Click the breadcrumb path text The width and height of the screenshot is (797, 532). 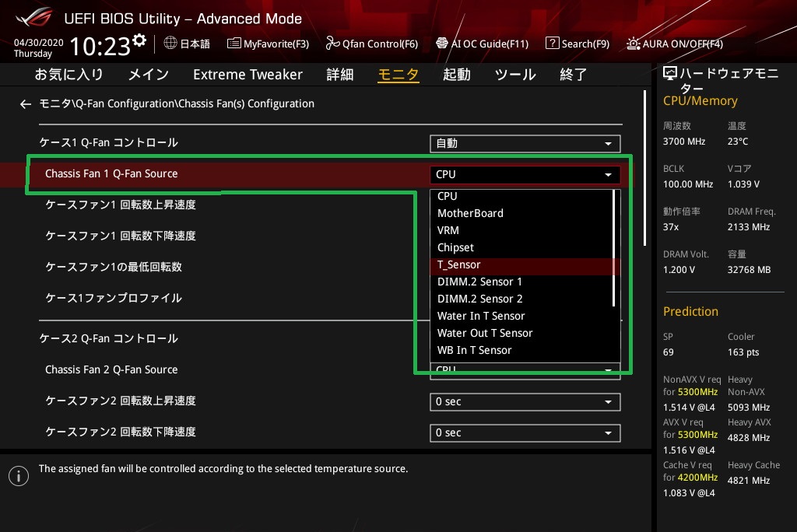pos(177,103)
